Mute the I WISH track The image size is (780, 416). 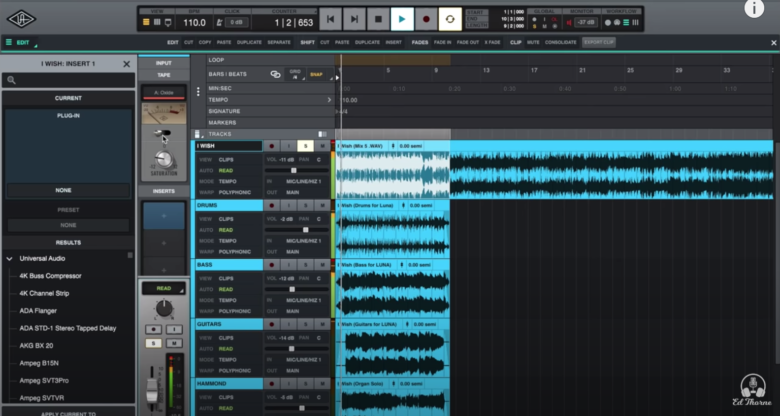click(322, 146)
